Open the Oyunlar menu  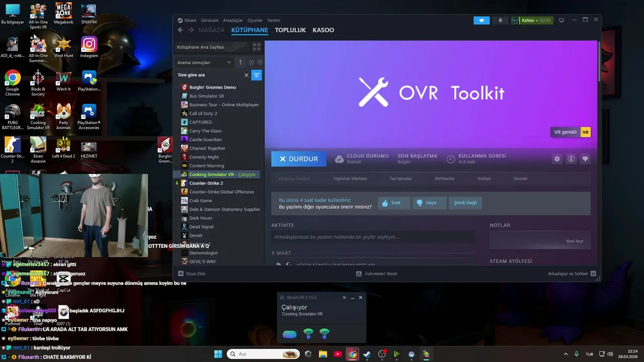click(x=255, y=20)
